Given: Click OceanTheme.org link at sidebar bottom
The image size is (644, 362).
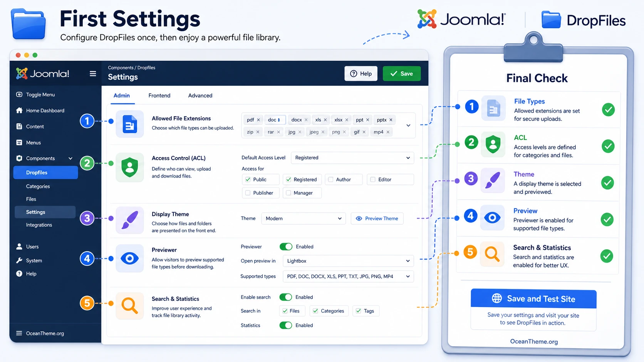Looking at the screenshot, I should (x=45, y=333).
